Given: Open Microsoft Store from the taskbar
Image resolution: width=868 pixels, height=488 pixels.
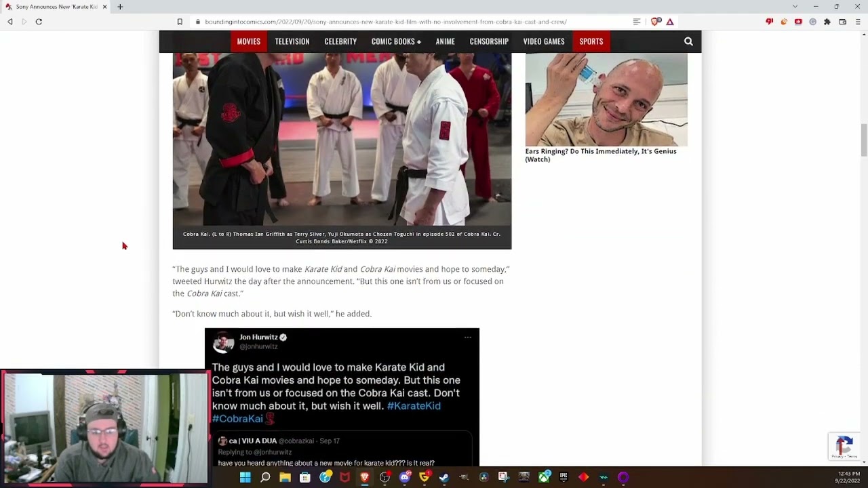Looking at the screenshot, I should [305, 477].
